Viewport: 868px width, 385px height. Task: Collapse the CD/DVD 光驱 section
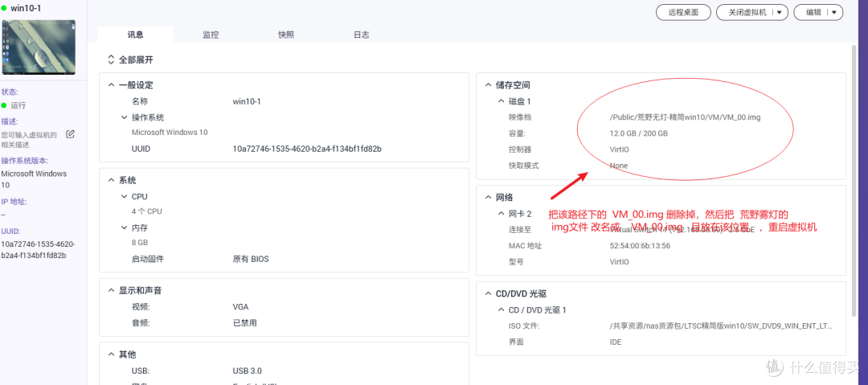click(x=488, y=293)
